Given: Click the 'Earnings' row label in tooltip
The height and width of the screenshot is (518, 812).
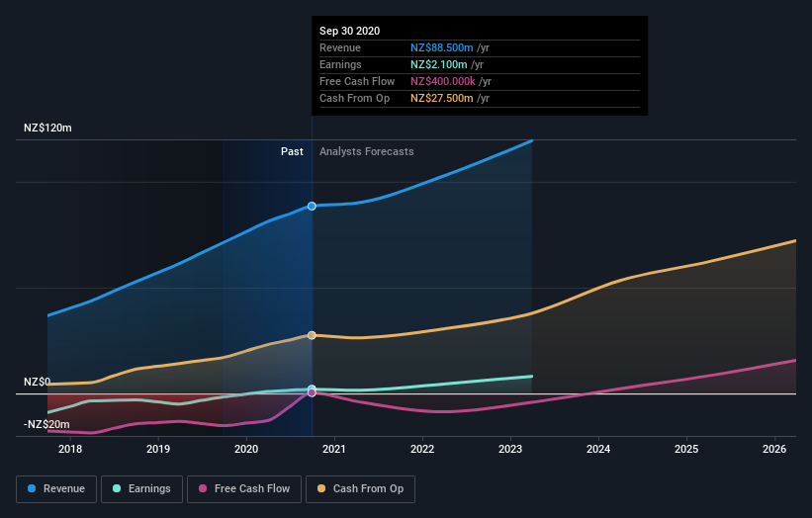Looking at the screenshot, I should [x=341, y=64].
